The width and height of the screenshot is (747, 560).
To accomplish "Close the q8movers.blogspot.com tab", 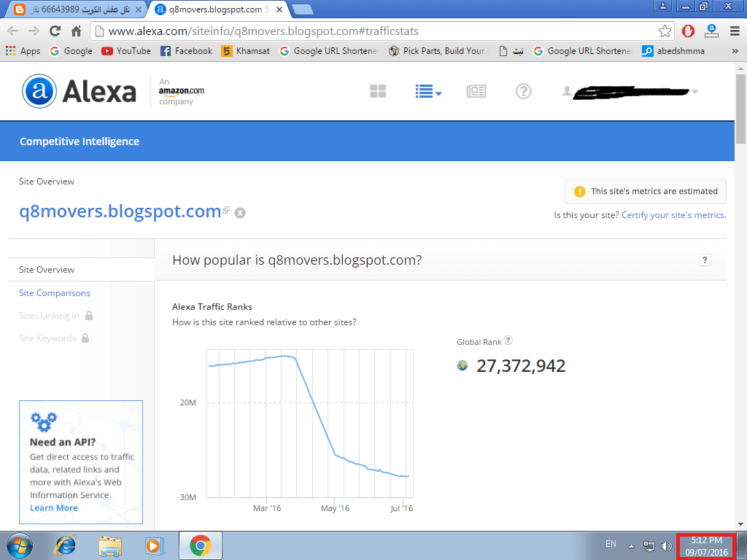I will point(279,9).
